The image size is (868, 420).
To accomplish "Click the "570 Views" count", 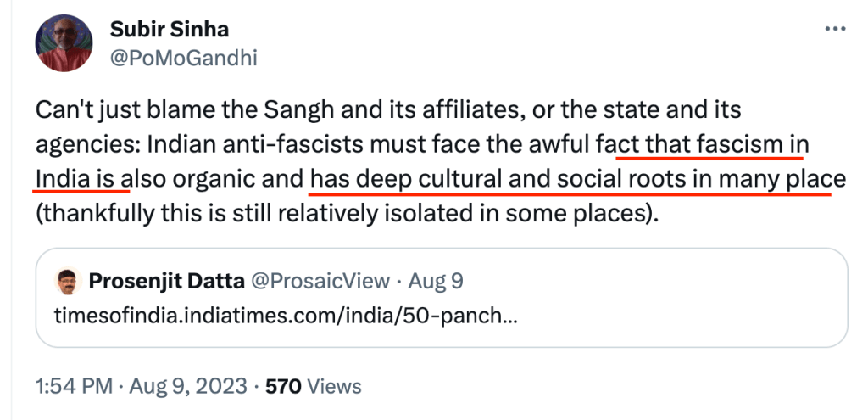I will [314, 386].
